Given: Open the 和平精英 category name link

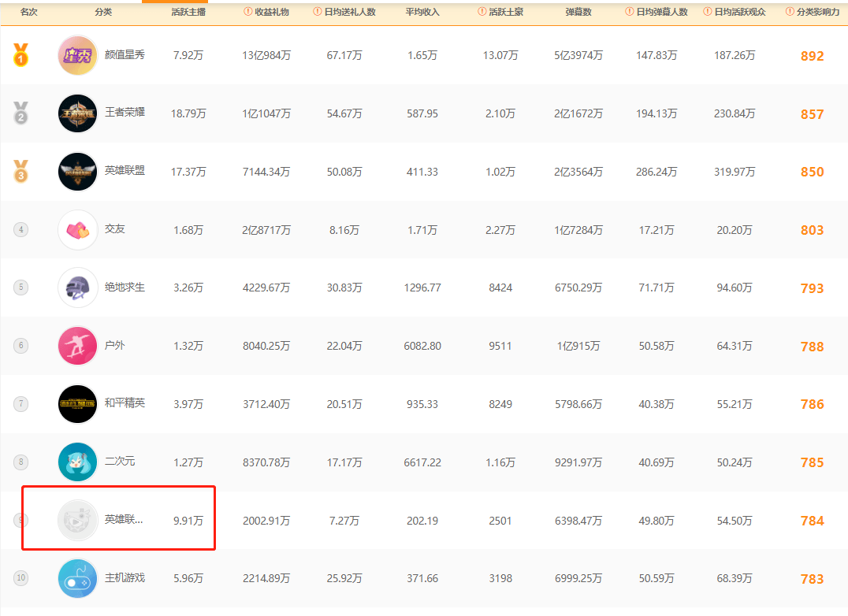Looking at the screenshot, I should tap(125, 403).
